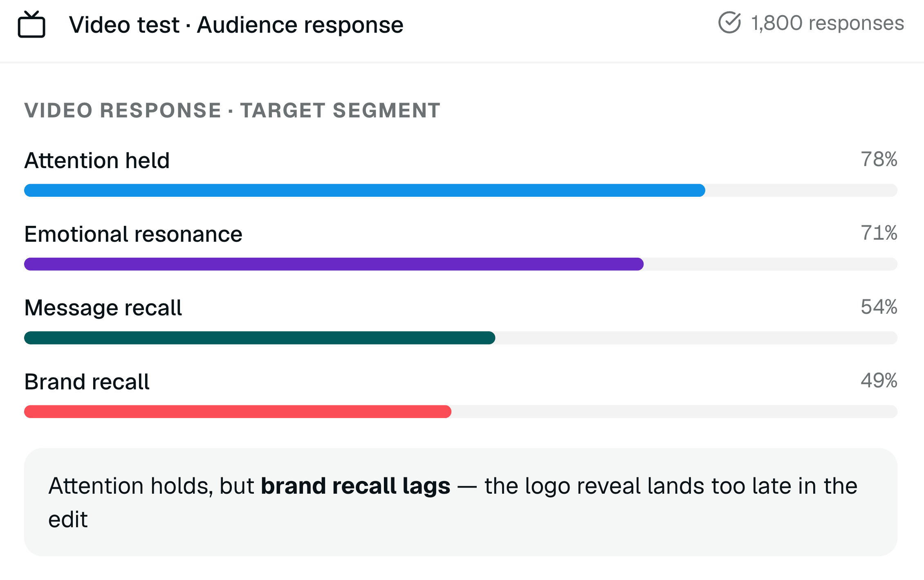
Task: Click the insight summary note box
Action: point(461,502)
